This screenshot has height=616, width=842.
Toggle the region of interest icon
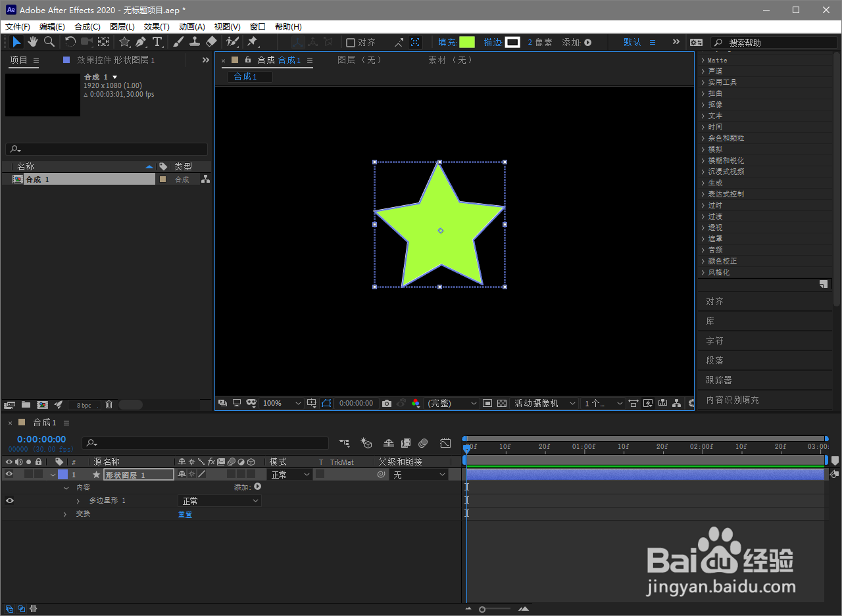point(487,403)
